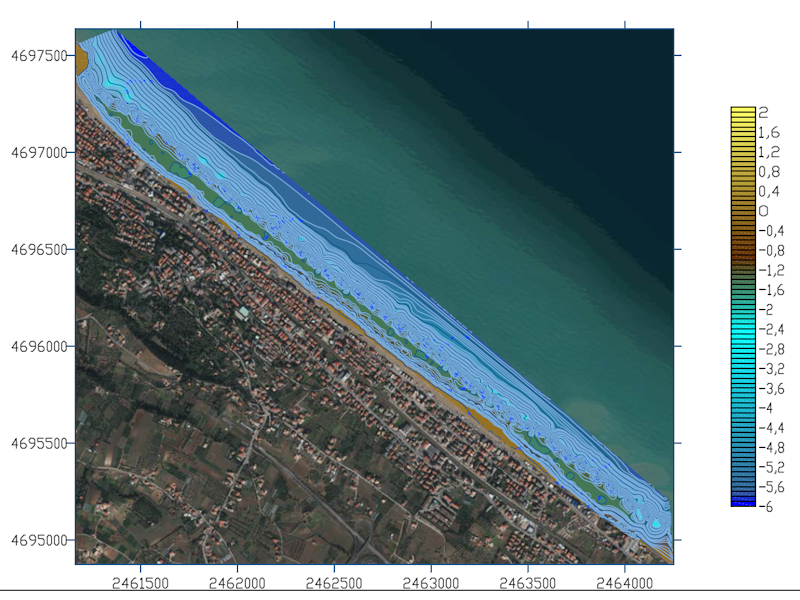Viewport: 800px width, 600px height.
Task: Select the legend value -0,4
Action: pyautogui.click(x=771, y=231)
